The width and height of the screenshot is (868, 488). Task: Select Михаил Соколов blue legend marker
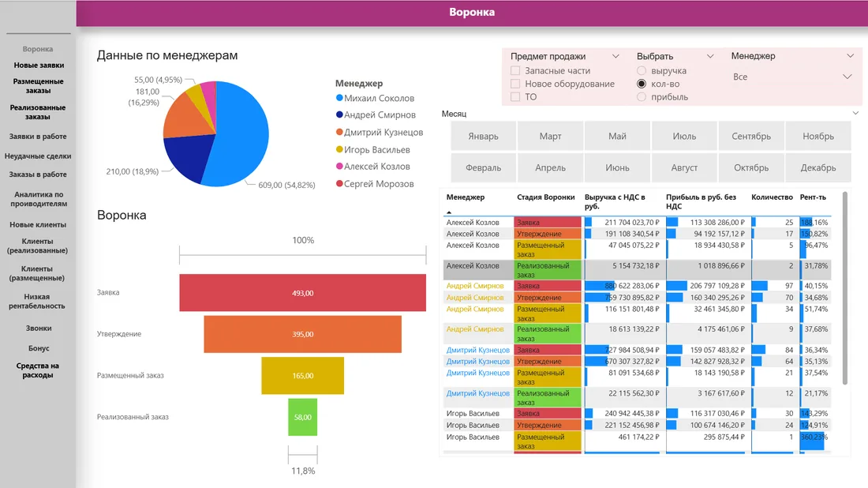click(339, 97)
